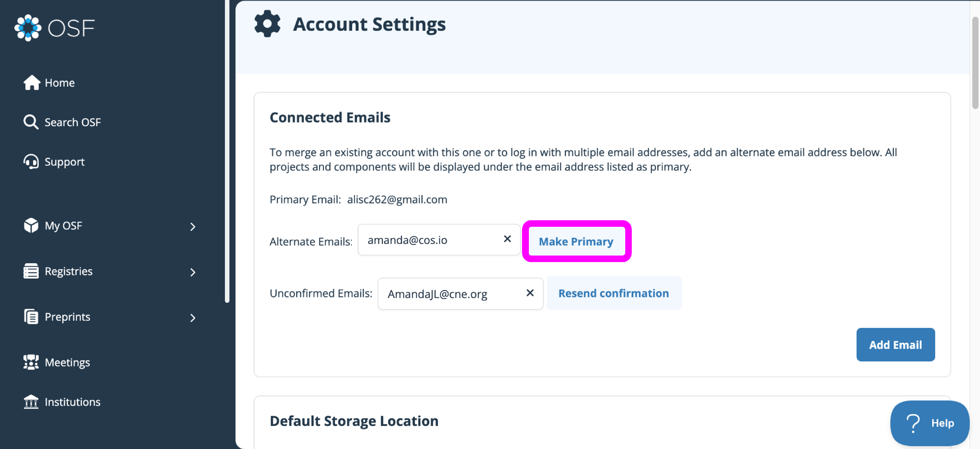Click the OSF logo icon
Viewport: 980px width, 449px height.
28,28
